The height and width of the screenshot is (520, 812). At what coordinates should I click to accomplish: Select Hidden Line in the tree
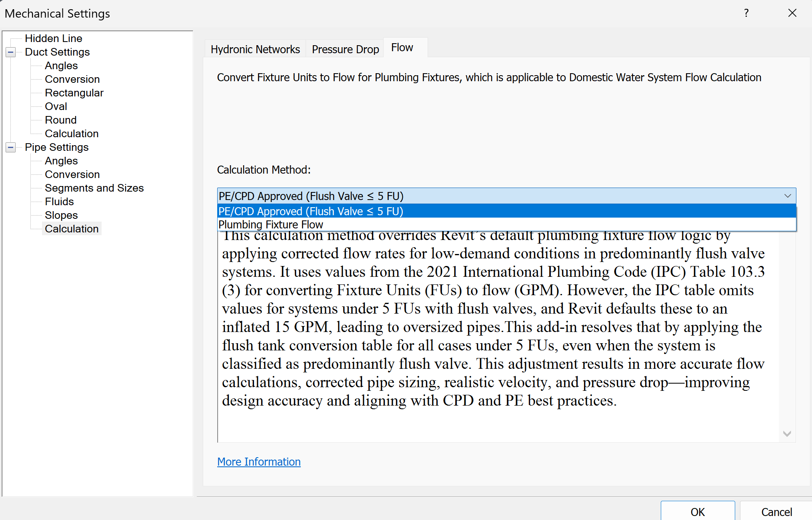54,38
